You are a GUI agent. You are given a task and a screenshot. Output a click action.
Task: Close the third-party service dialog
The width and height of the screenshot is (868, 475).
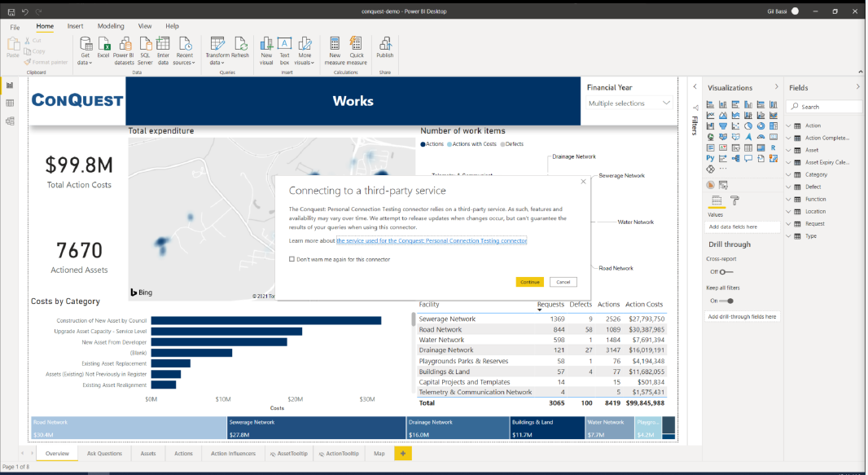coord(583,182)
